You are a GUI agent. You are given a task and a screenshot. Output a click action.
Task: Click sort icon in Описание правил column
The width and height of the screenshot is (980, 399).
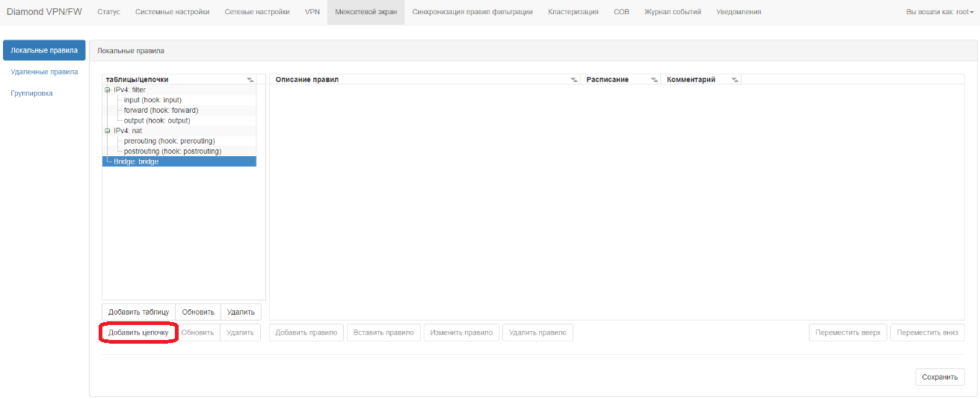pyautogui.click(x=574, y=80)
